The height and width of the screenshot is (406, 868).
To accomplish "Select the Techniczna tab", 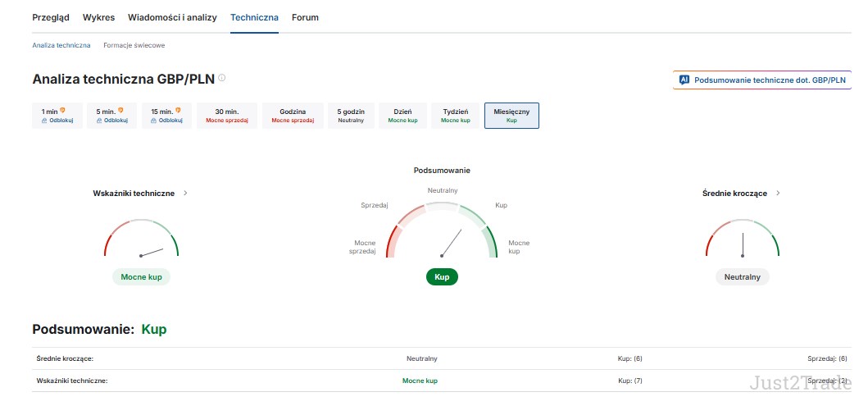I will (x=254, y=17).
